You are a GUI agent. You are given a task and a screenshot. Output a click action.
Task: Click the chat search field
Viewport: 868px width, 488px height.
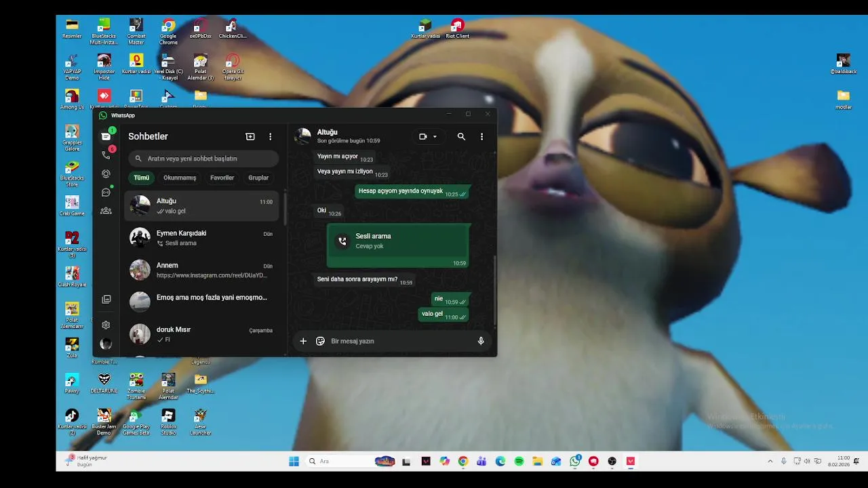pyautogui.click(x=203, y=159)
